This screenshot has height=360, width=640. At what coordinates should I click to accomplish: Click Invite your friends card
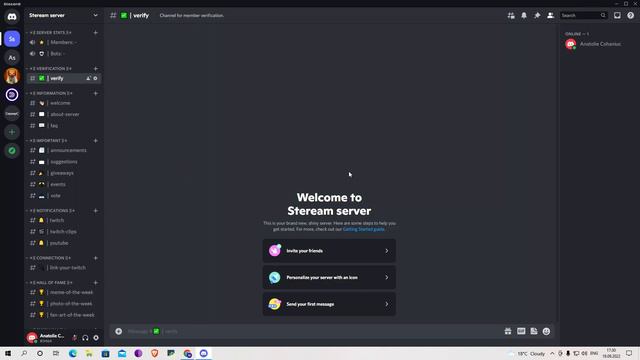[x=329, y=251]
